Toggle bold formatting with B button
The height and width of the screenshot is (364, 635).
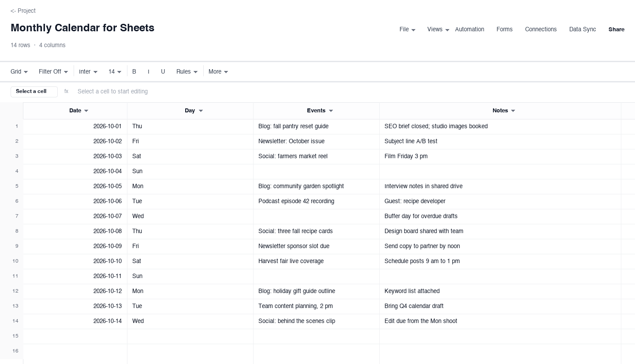134,71
